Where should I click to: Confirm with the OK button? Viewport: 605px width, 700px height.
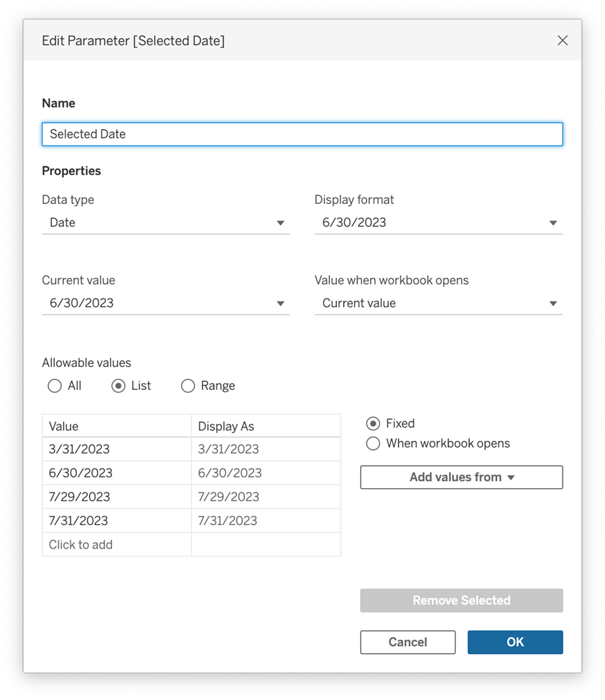click(x=515, y=642)
